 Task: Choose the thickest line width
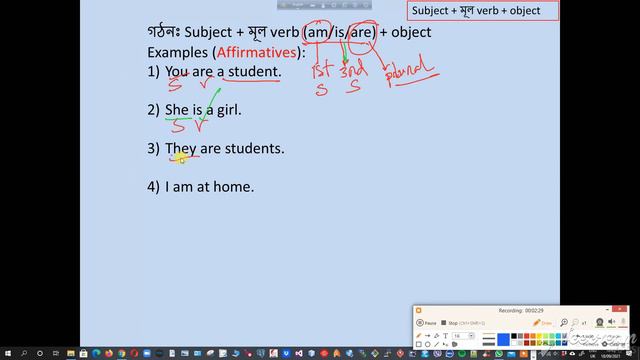(x=489, y=344)
